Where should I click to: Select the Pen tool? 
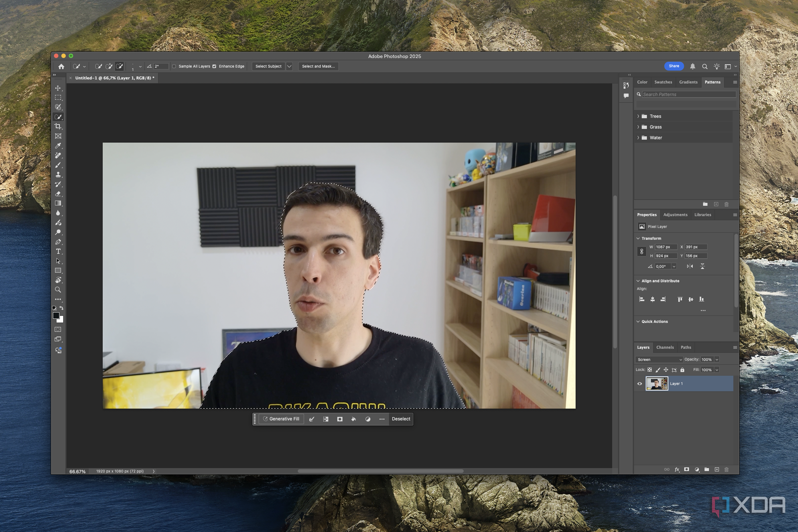58,242
